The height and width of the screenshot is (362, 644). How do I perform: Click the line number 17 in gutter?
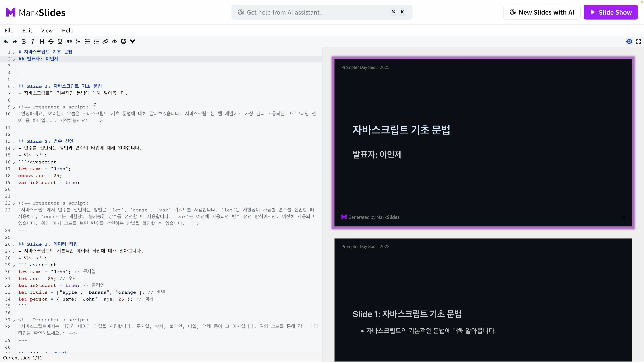(8, 169)
